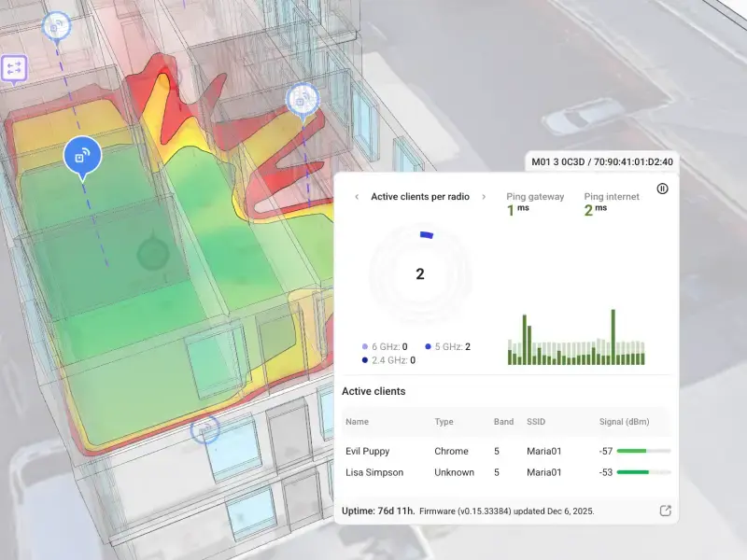Go to the next chart with the right chevron
The height and width of the screenshot is (560, 747).
(x=483, y=197)
